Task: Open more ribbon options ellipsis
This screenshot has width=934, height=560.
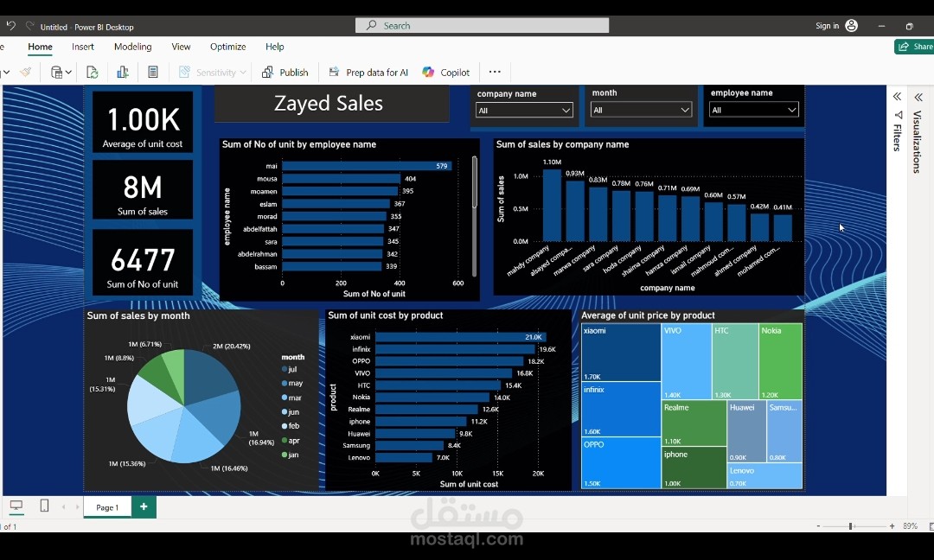Action: pos(495,72)
